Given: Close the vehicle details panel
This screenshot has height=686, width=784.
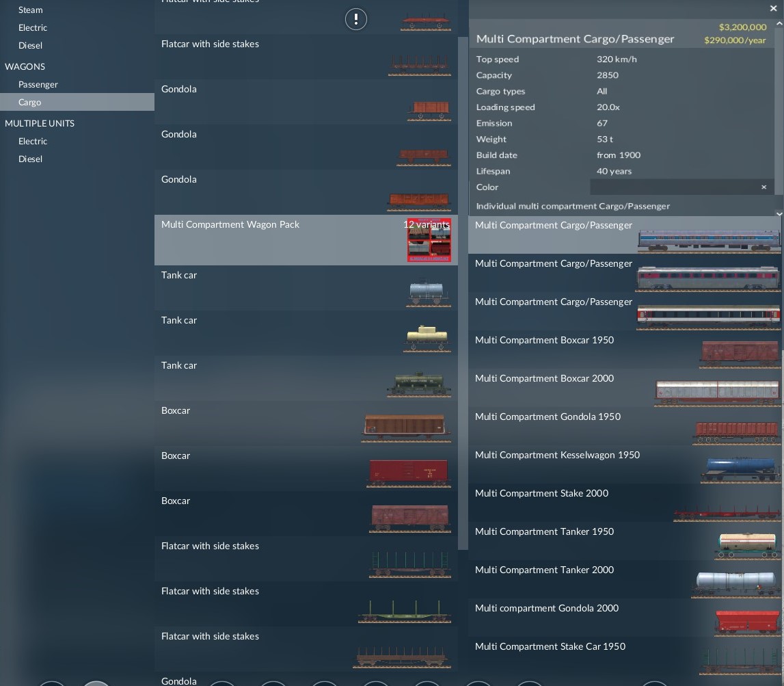Looking at the screenshot, I should [773, 8].
